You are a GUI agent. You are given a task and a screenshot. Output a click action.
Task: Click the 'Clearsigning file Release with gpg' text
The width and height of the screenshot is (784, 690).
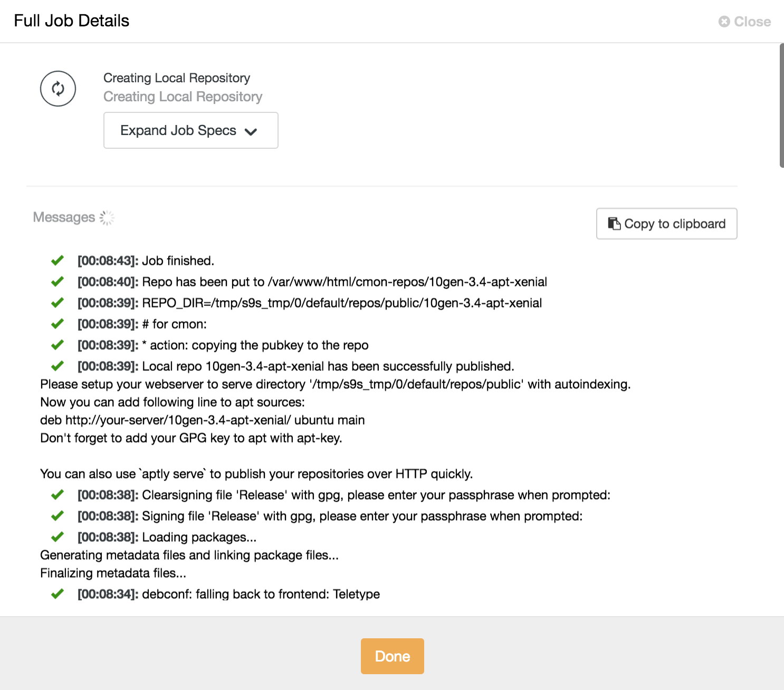(376, 495)
